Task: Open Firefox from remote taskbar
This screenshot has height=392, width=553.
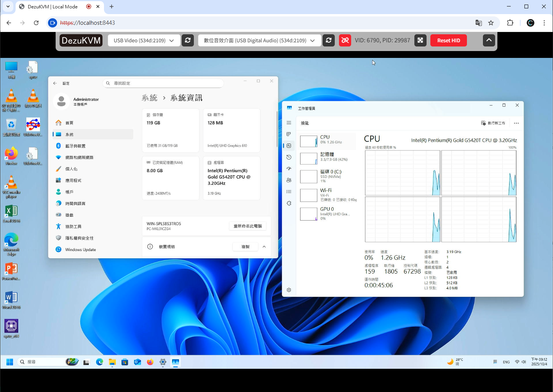Action: [150, 362]
